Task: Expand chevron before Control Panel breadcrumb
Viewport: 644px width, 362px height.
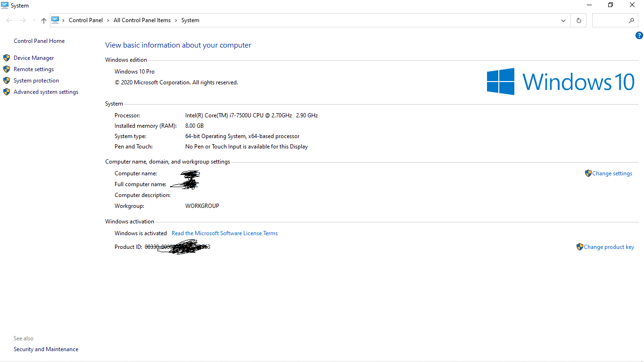Action: pyautogui.click(x=64, y=20)
